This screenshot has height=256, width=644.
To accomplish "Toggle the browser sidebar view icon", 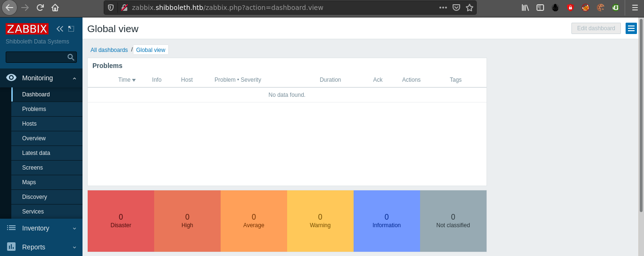I will [x=540, y=8].
